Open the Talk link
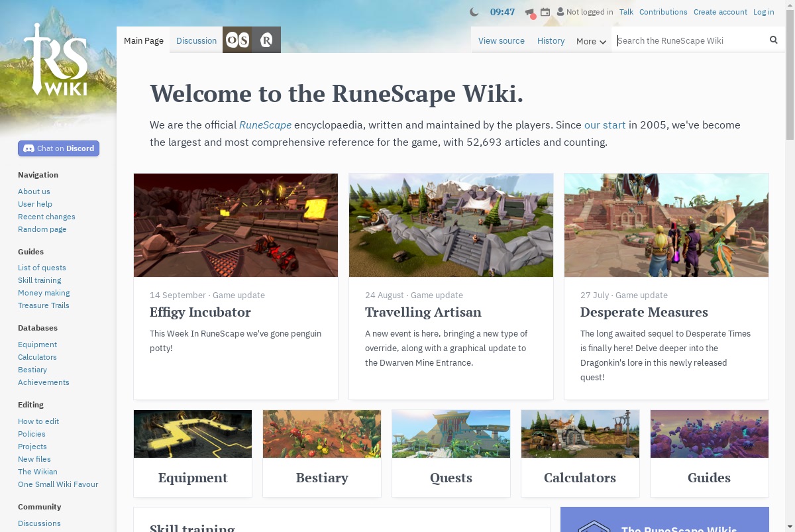795x532 pixels. 626,12
